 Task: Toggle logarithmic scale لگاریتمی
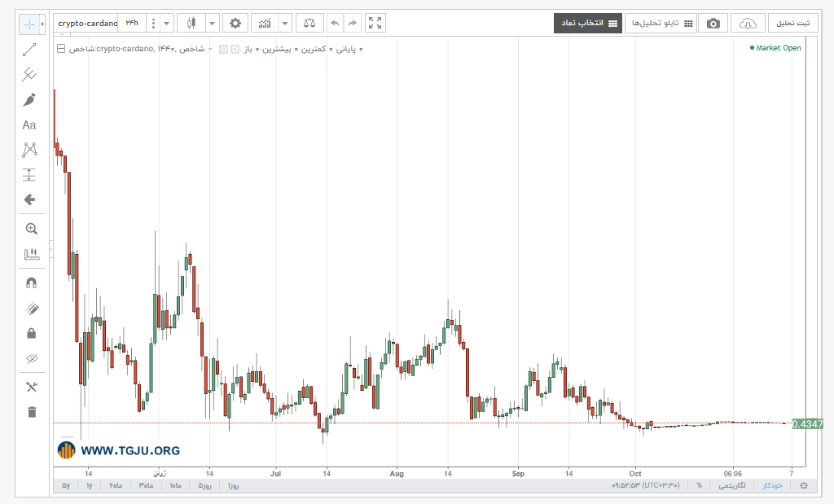coord(732,485)
